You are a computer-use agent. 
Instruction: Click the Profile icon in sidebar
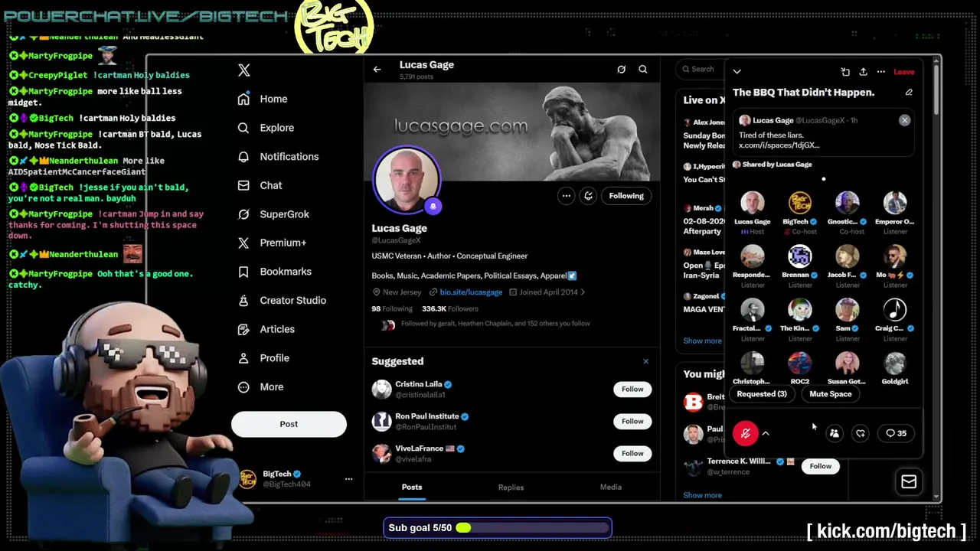click(x=243, y=358)
